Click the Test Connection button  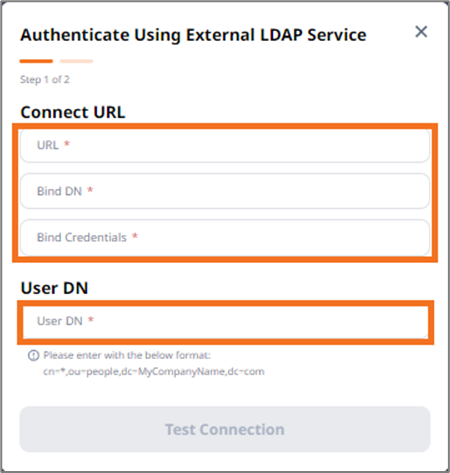(225, 429)
